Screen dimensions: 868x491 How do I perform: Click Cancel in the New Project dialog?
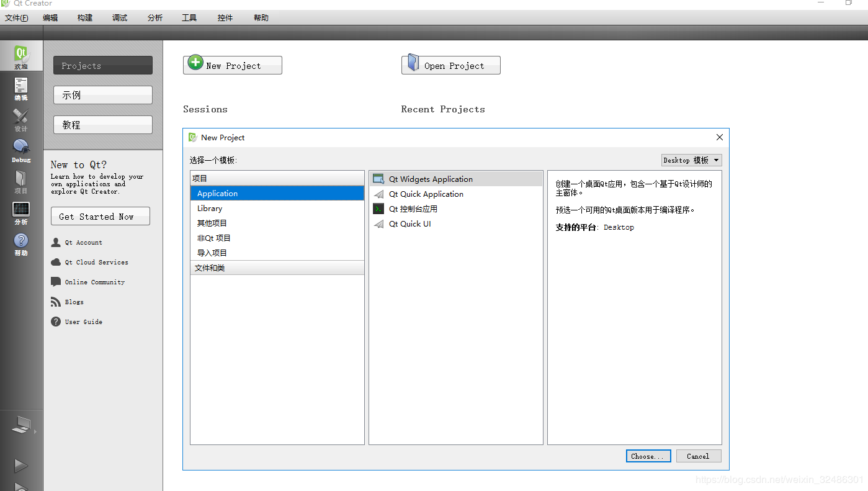(x=699, y=456)
